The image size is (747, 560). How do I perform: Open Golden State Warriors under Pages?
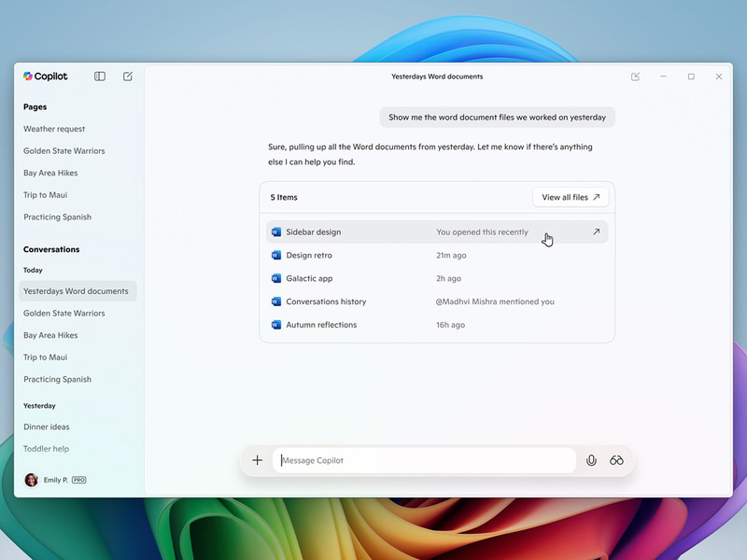pos(63,151)
